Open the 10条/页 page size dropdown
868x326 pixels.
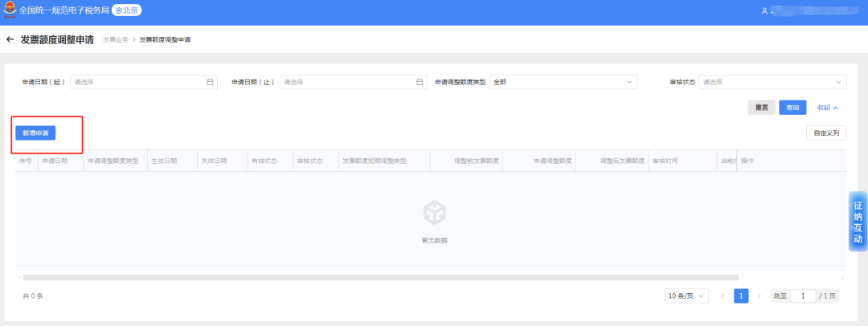click(686, 296)
